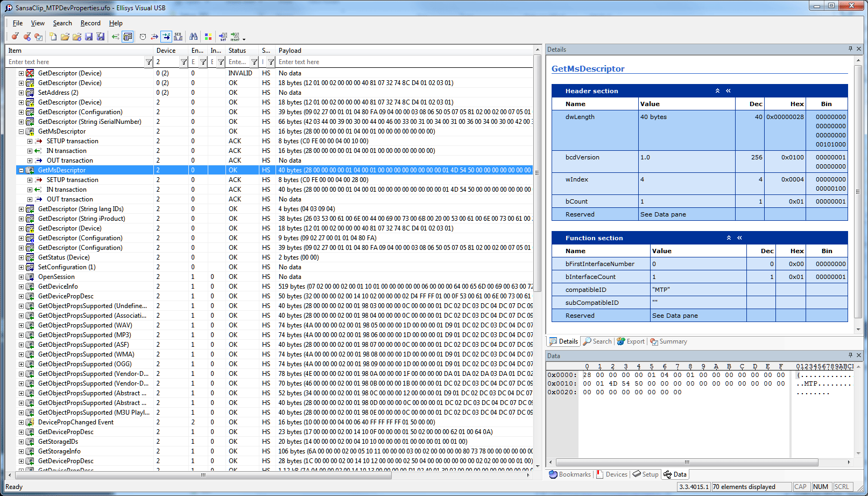This screenshot has width=868, height=496.
Task: Collapse the selected GetMsDescriptor tree item
Action: point(22,170)
